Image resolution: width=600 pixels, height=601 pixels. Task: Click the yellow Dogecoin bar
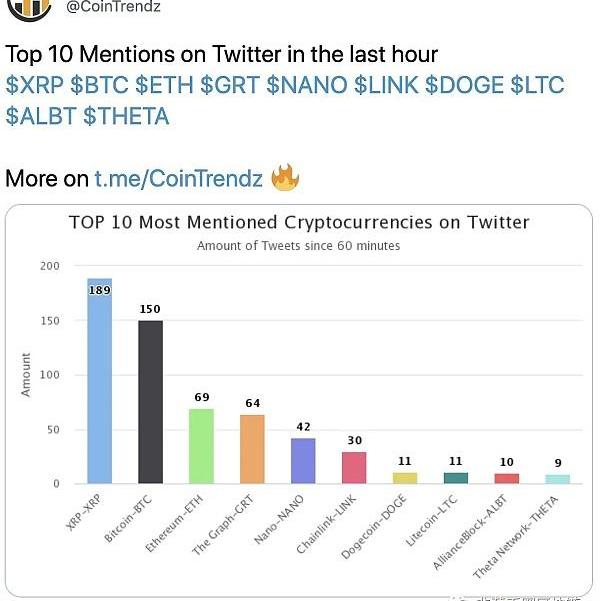[x=405, y=478]
